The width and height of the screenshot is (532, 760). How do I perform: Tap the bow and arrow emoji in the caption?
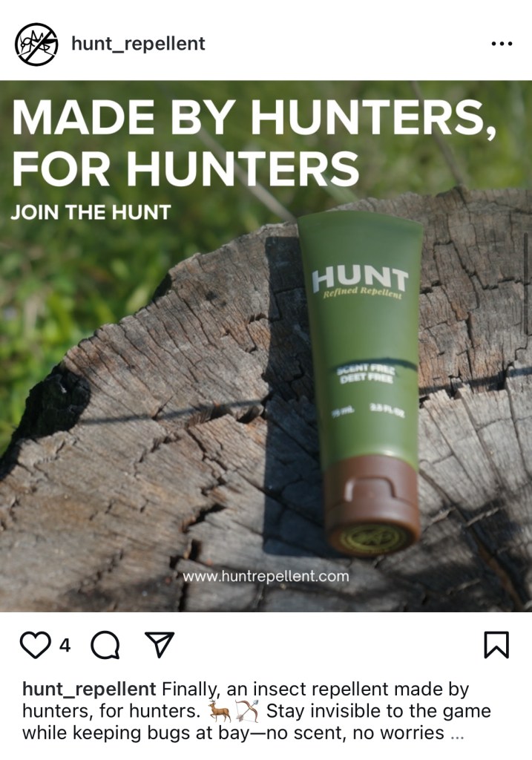pyautogui.click(x=248, y=711)
